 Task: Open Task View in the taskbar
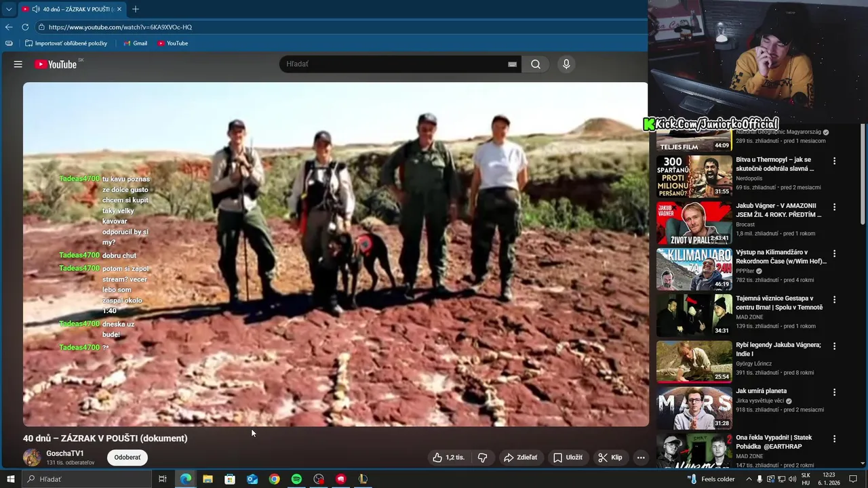tap(163, 479)
